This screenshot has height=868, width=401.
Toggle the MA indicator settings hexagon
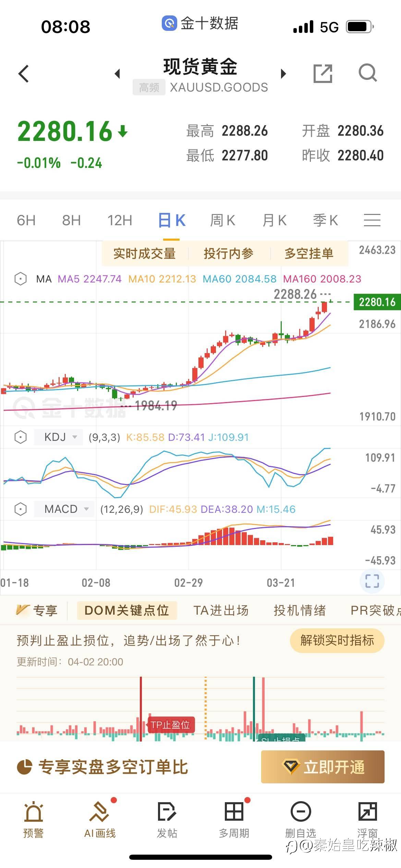point(21,279)
